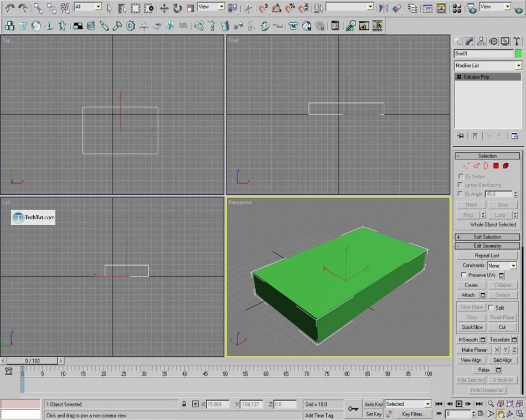Toggle the selection lock padlock
Screen dimensions: 526x420
click(184, 404)
